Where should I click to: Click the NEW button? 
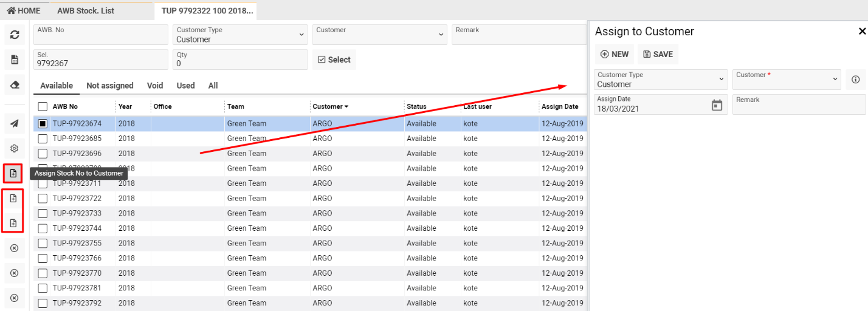pyautogui.click(x=615, y=54)
